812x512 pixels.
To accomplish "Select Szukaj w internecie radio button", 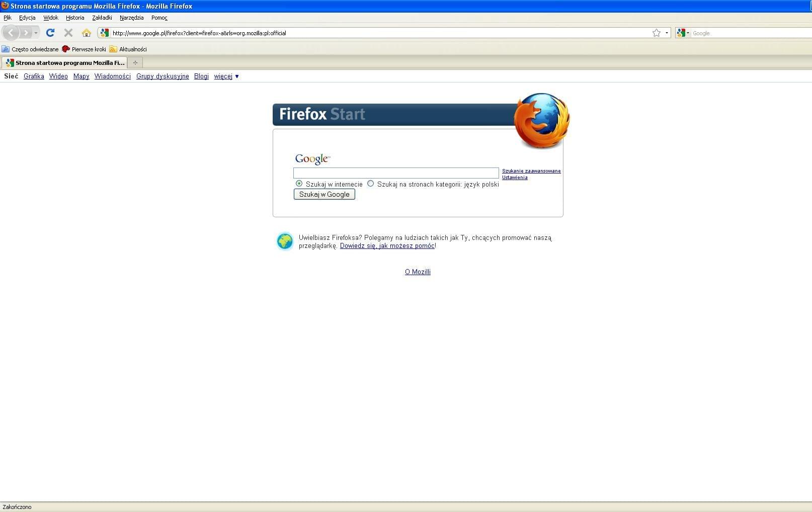I will (299, 184).
